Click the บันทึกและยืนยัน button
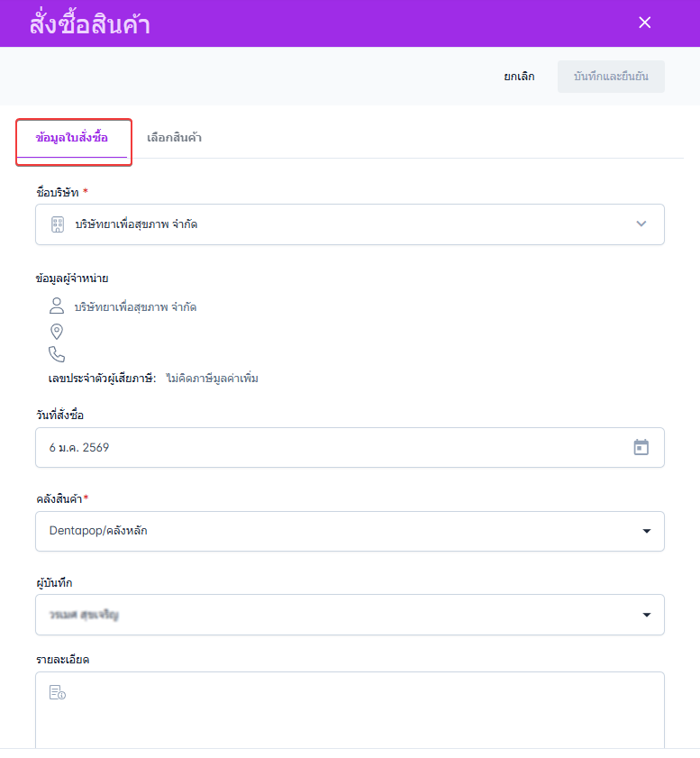Screen dimensions: 700x758 pyautogui.click(x=611, y=77)
